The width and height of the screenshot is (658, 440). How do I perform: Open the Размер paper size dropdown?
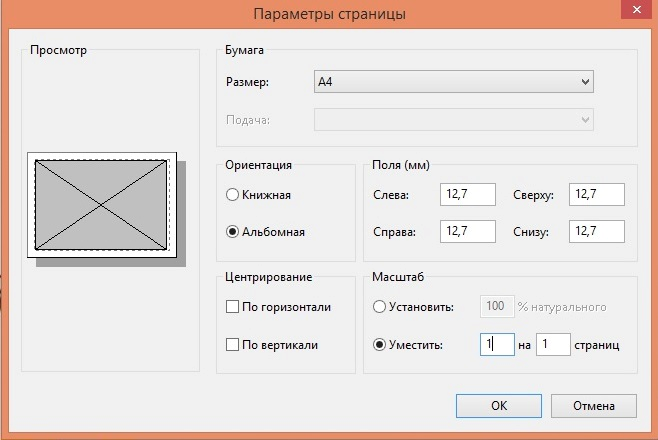[454, 82]
